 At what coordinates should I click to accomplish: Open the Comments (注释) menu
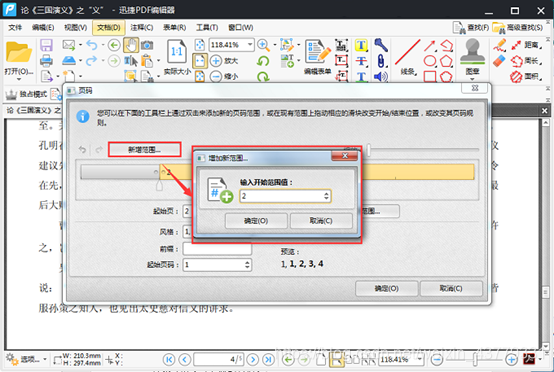pyautogui.click(x=141, y=28)
